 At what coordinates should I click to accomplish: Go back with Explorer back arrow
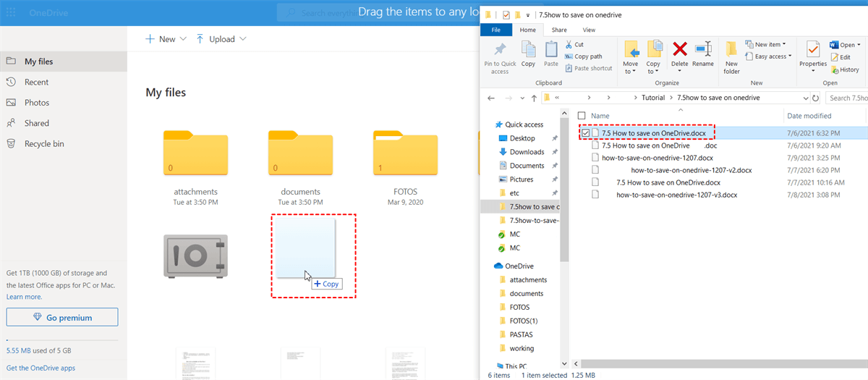coord(491,98)
